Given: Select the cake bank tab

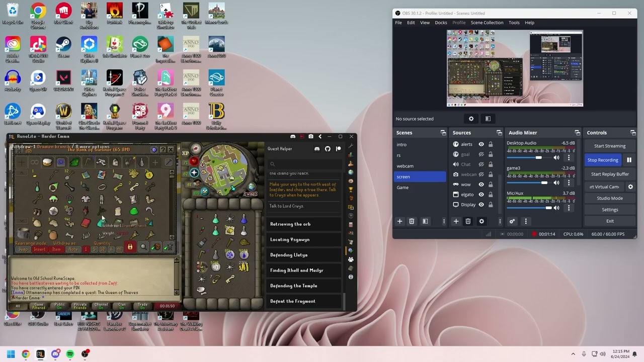Looking at the screenshot, I should [x=47, y=162].
